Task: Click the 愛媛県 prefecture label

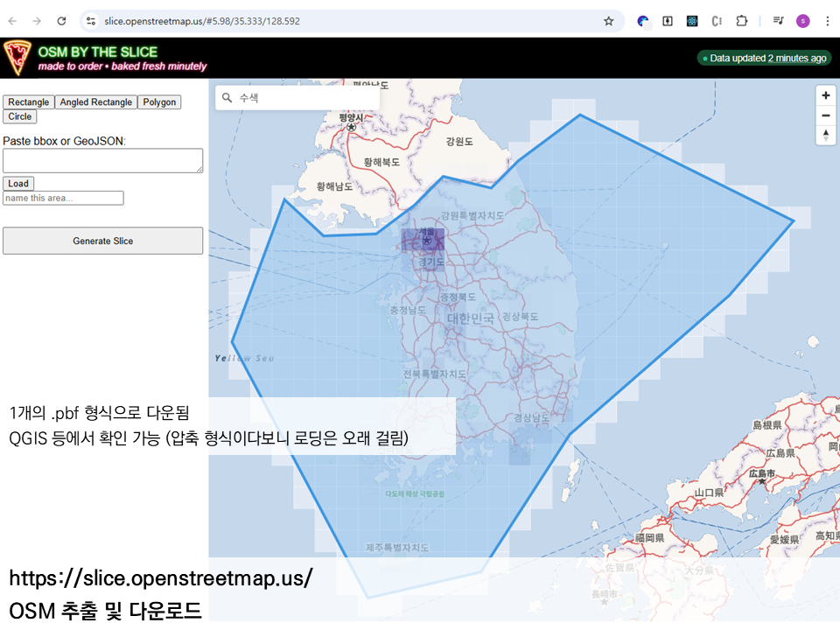Action: 784,540
